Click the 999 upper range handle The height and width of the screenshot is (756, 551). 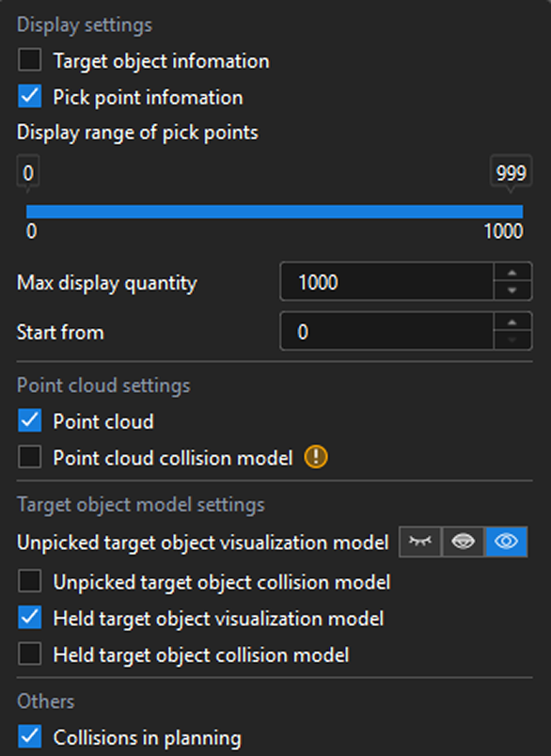coord(511,173)
